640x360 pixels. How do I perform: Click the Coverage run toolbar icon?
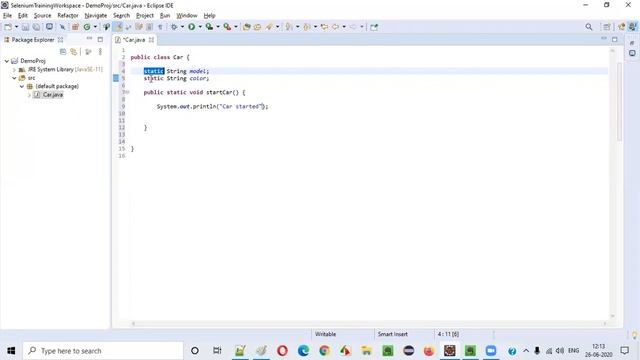(209, 27)
